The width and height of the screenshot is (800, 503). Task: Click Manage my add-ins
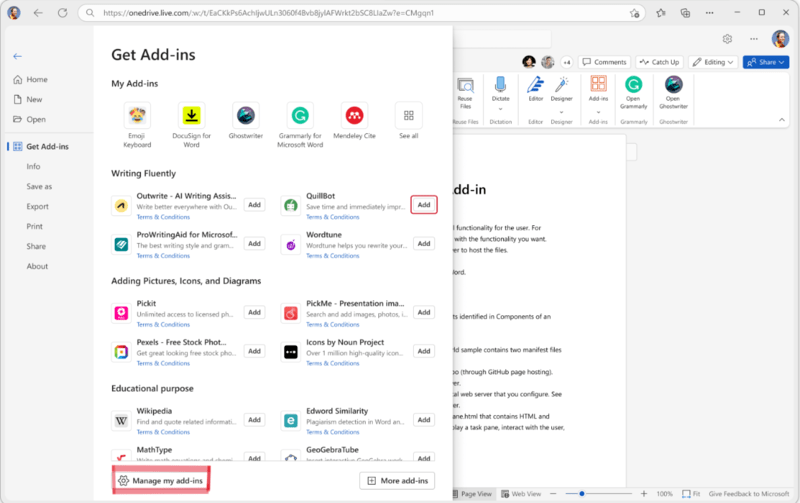click(161, 481)
